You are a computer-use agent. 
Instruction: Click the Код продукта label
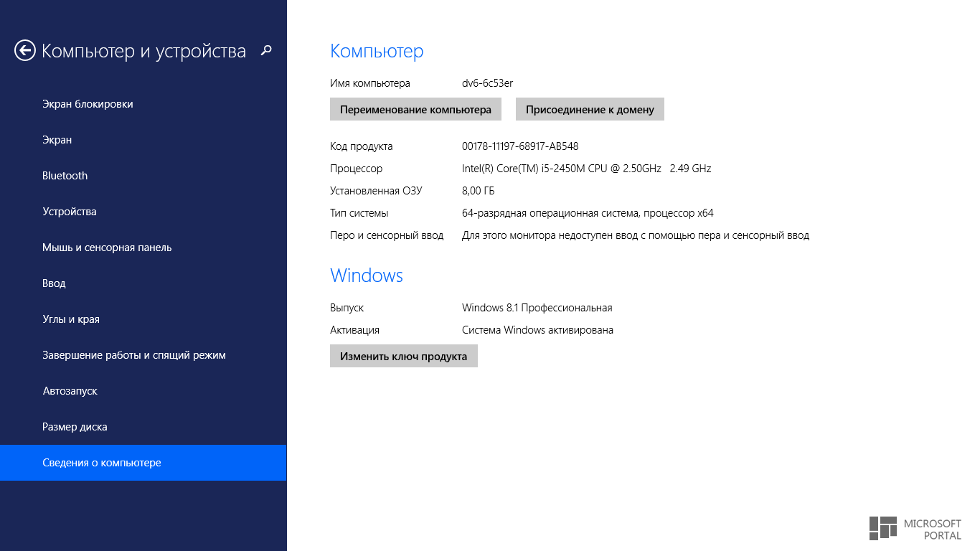point(362,146)
